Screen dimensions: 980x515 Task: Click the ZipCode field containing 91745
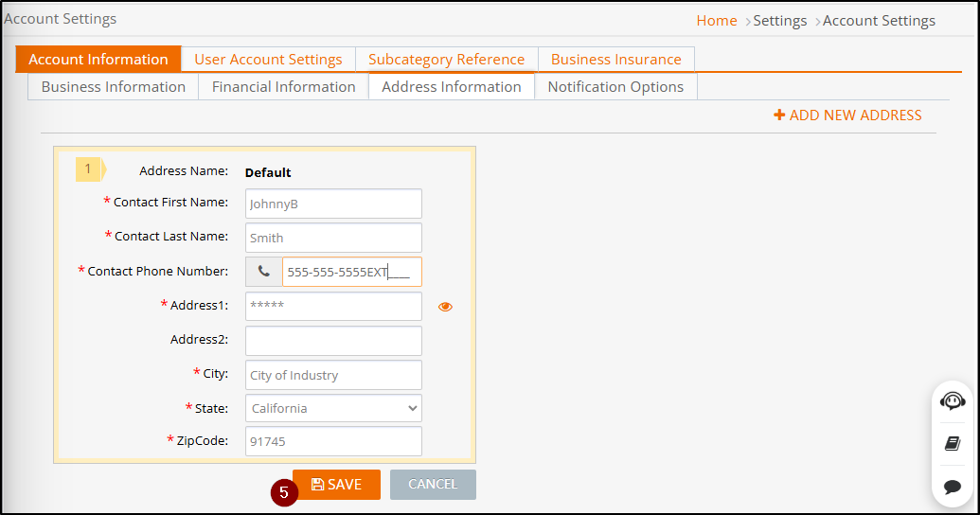coord(333,441)
